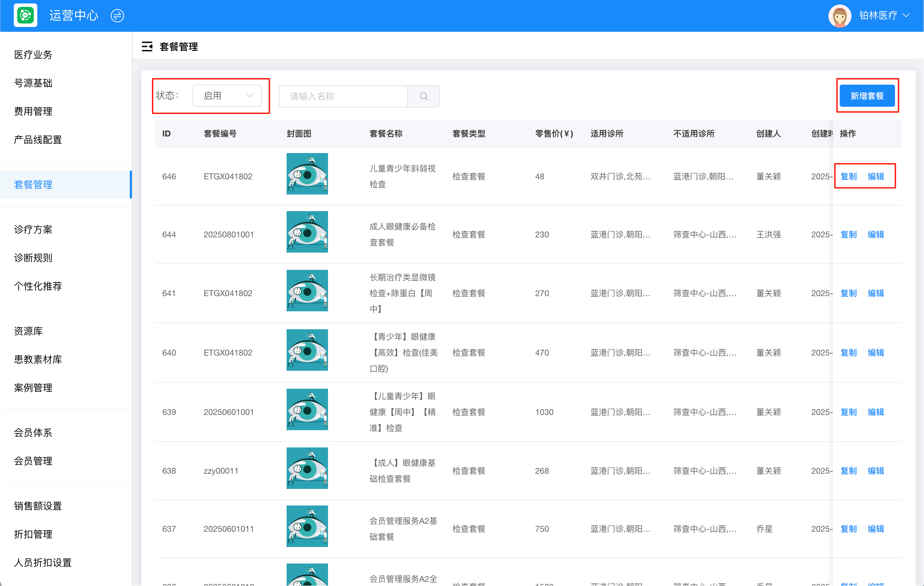Viewport: 924px width, 586px height.
Task: Click the 套餐名称 column header
Action: coord(386,134)
